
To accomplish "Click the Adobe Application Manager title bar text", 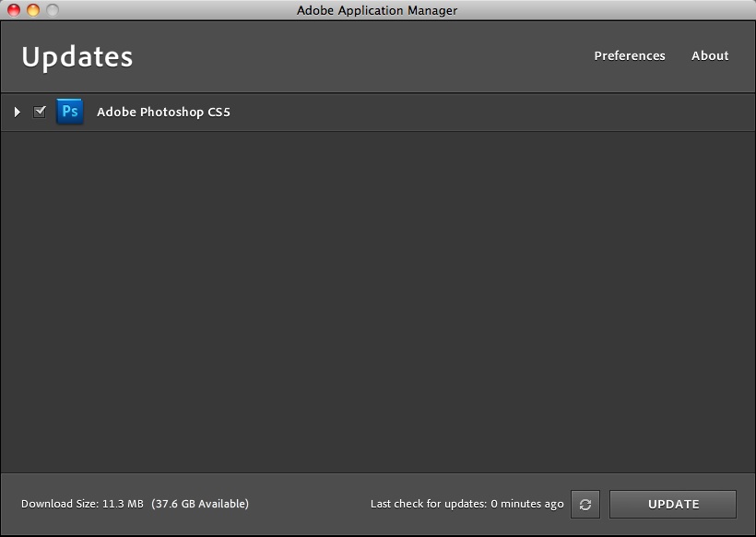I will click(x=376, y=10).
